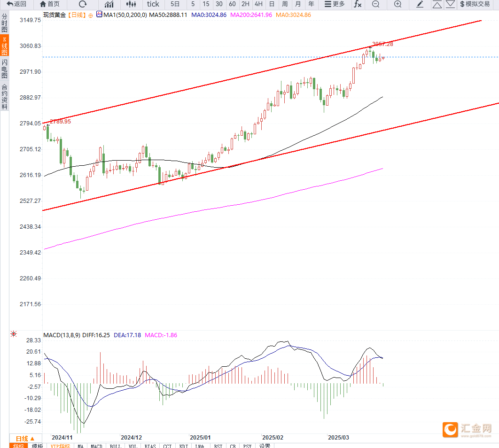Open the 闪电图 side tab
The height and width of the screenshot is (448, 499).
[4, 69]
